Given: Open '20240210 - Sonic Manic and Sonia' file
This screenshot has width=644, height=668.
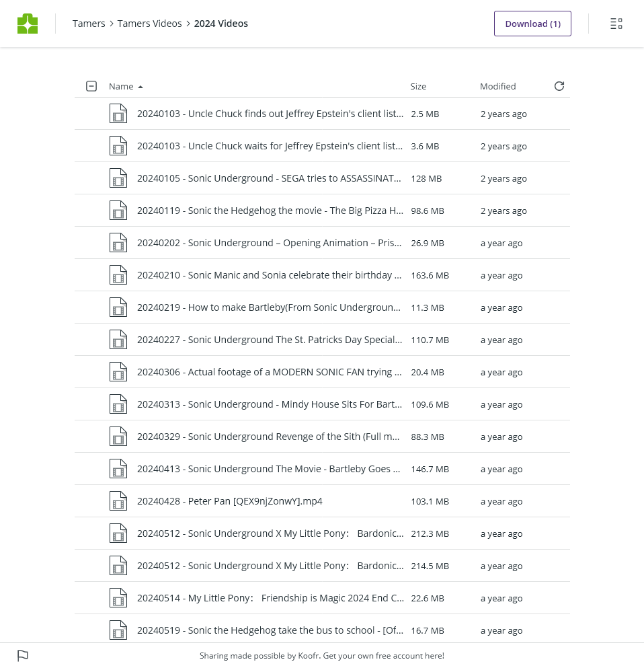Looking at the screenshot, I should (270, 275).
